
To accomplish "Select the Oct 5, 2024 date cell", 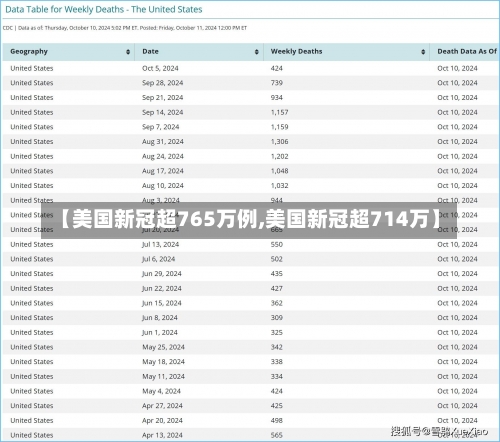I will (160, 68).
